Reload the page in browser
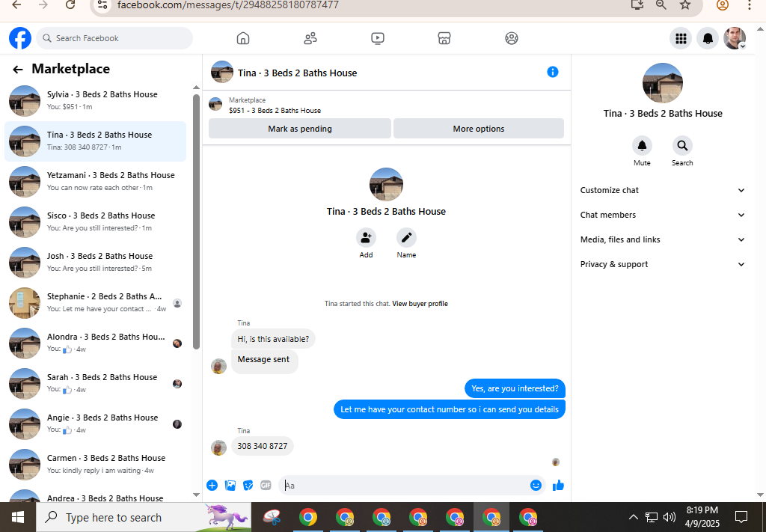 coord(70,5)
